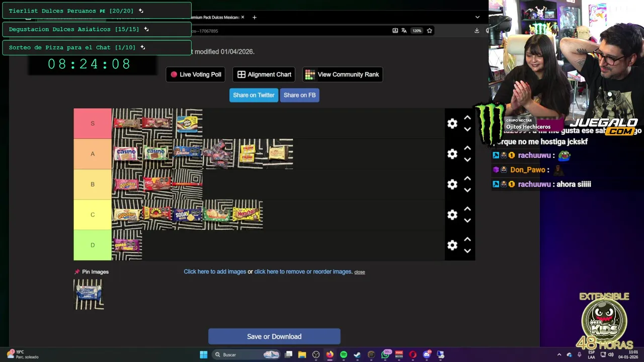Viewport: 644px width, 362px height.
Task: Open the Windows Start menu
Action: (203, 354)
